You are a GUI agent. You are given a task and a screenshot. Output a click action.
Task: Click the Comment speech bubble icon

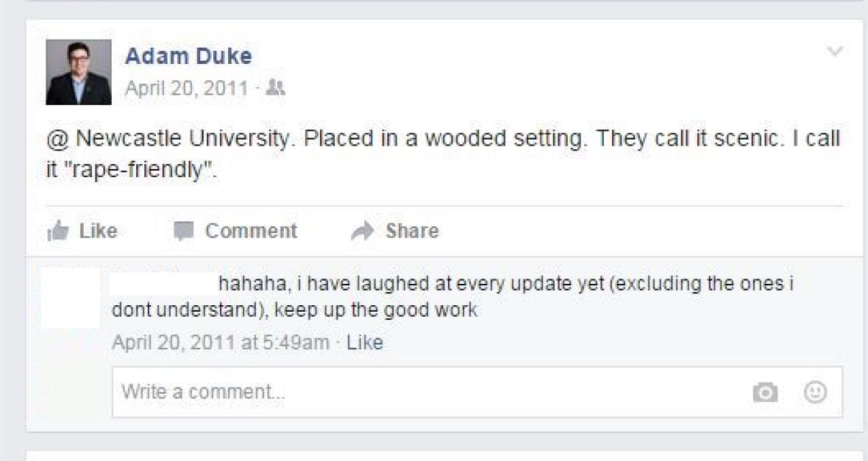(x=183, y=231)
